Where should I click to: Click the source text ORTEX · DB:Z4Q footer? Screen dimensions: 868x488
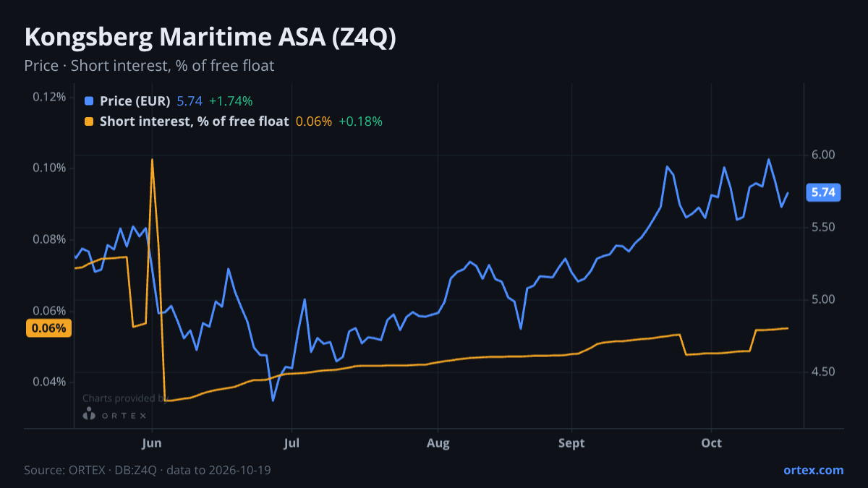[148, 470]
